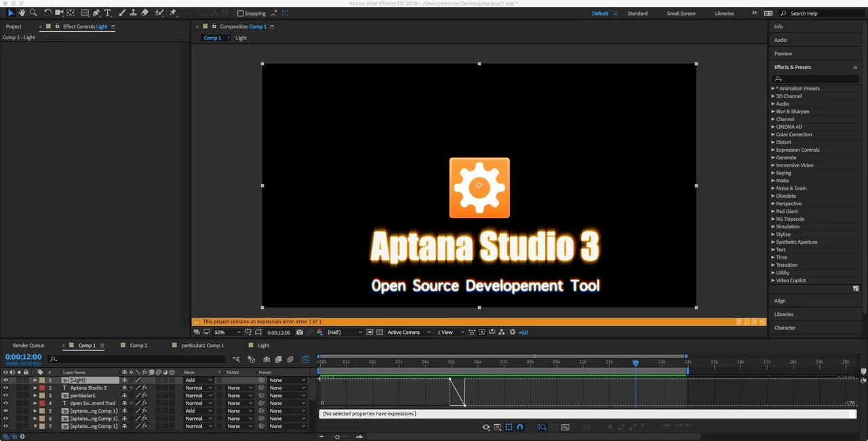Select the Hand tool
This screenshot has width=868, height=441.
click(22, 13)
